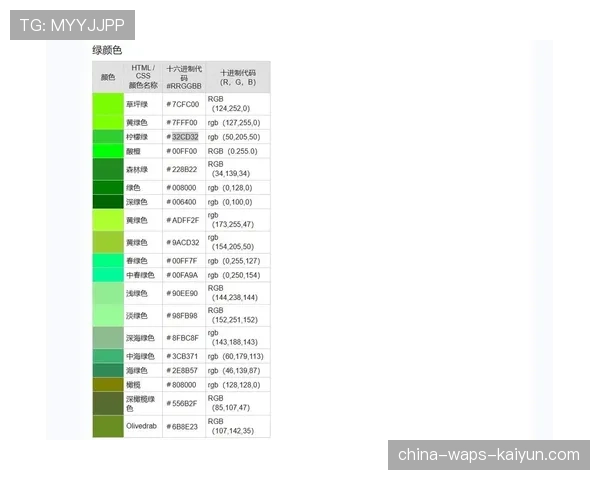Screen dimensions: 600x480
Task: Select the light green #90EE90 swatch
Action: (108, 293)
